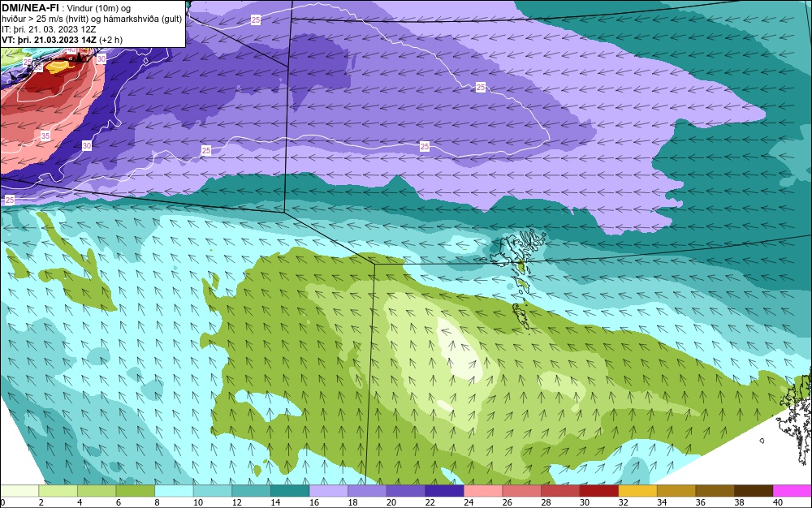Screen dimensions: 812x508
Task: Select the 32–34 m/s golden yellow legend swatch
Action: tap(637, 491)
